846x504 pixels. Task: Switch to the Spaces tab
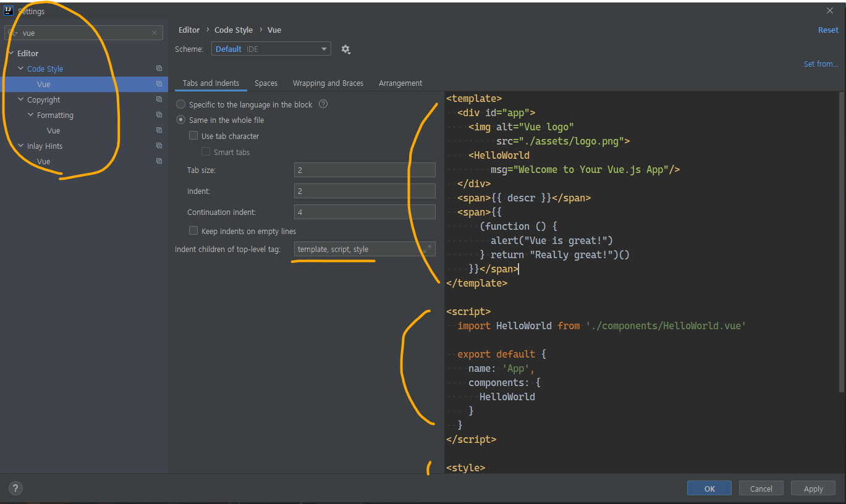pos(266,83)
